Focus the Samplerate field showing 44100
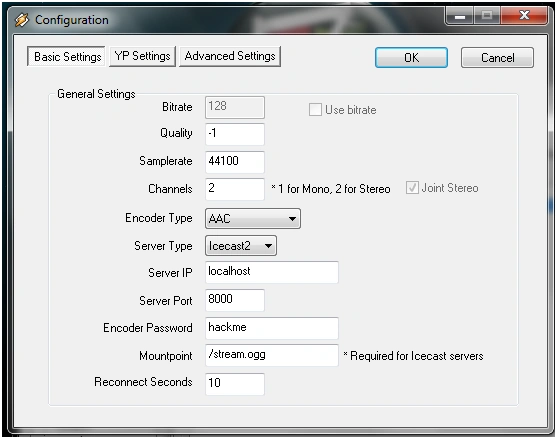557x439 pixels. 235,162
